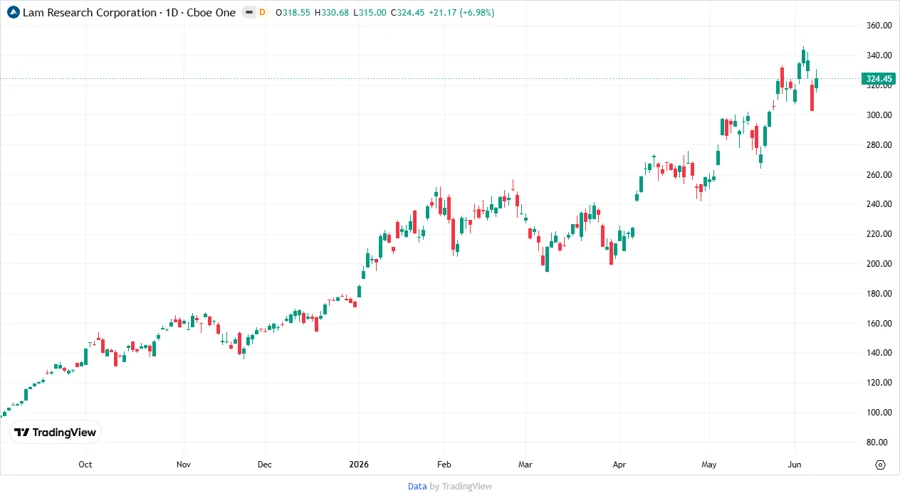Image resolution: width=900 pixels, height=498 pixels.
Task: Click the 100.00 price axis label
Action: coord(879,412)
